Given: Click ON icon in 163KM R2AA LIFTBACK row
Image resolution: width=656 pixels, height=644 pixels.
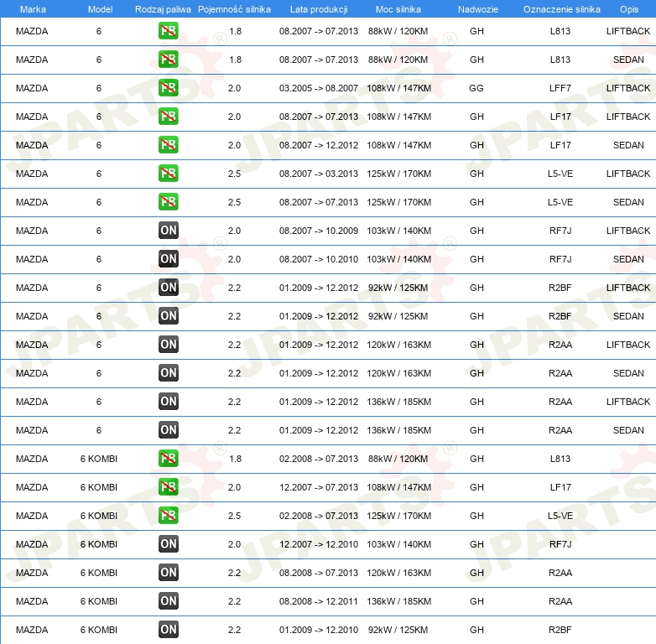Looking at the screenshot, I should point(168,344).
